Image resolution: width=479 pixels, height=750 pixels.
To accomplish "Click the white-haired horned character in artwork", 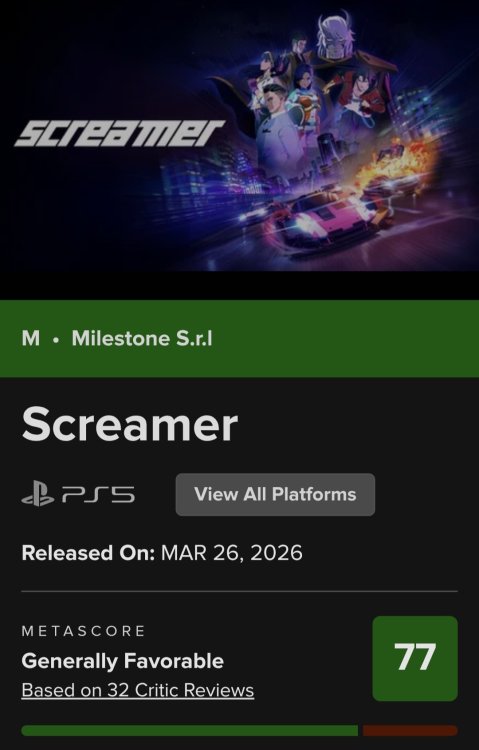I will (337, 41).
